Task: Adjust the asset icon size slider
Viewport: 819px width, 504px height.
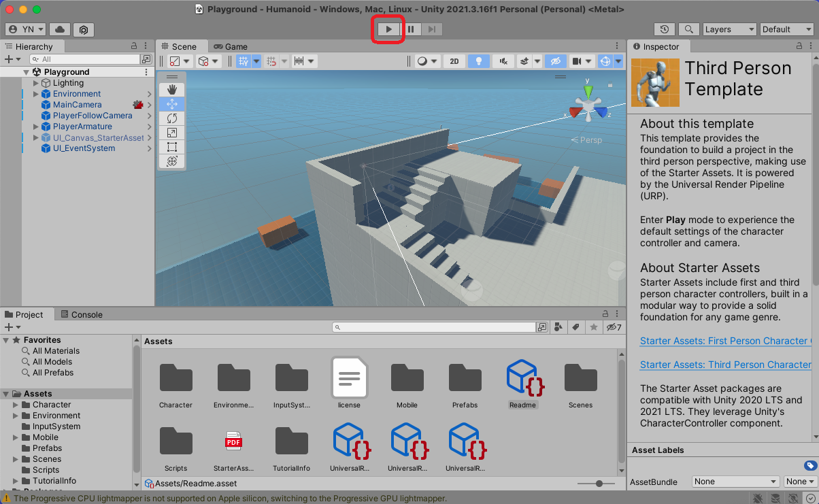Action: [x=599, y=483]
